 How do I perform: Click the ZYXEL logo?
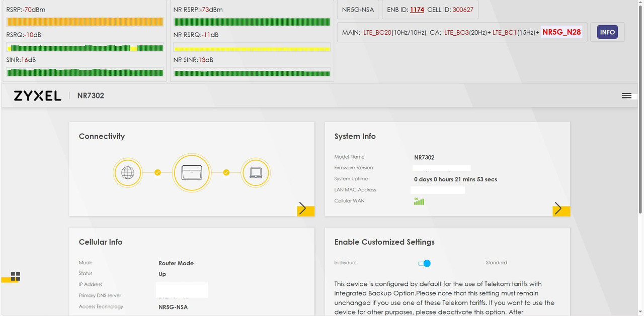tap(37, 96)
